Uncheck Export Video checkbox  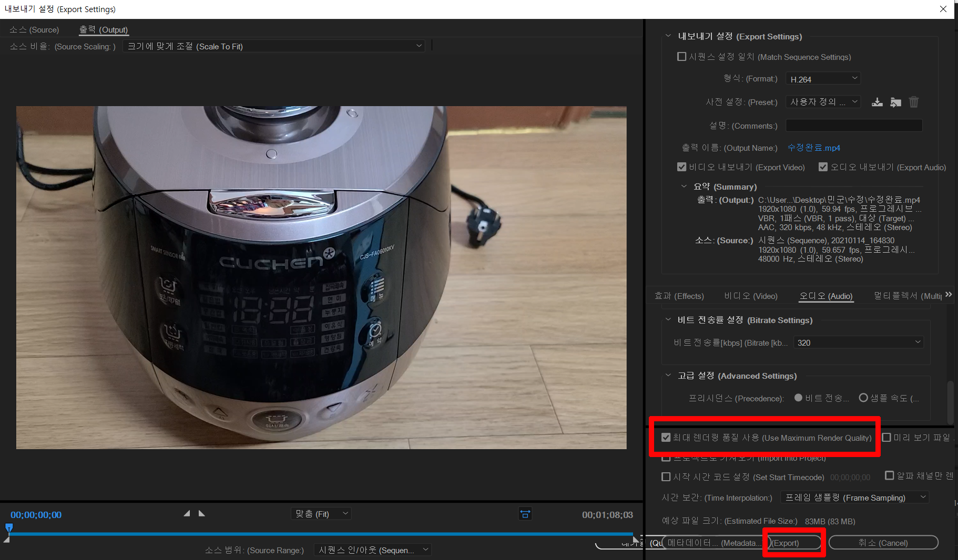pos(682,167)
